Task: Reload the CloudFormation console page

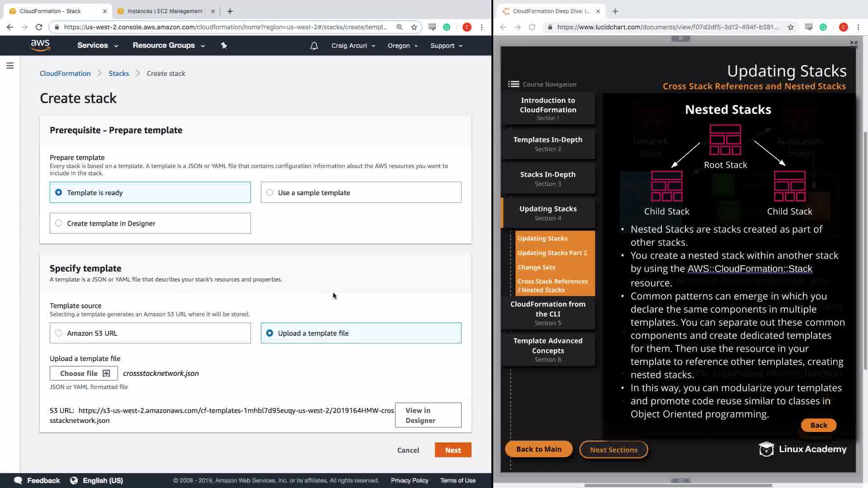Action: click(39, 27)
